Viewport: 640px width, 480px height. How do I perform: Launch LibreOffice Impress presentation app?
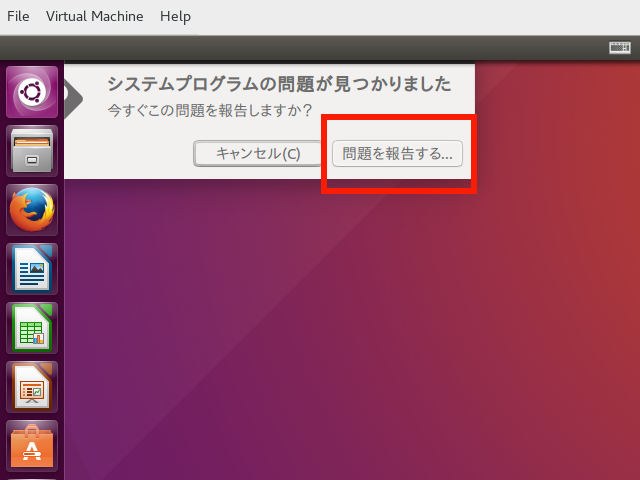coord(32,387)
